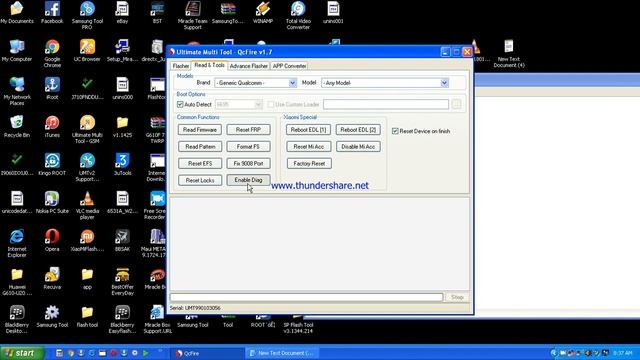640x360 pixels.
Task: Open BlackBerry Desktop icon
Action: [x=17, y=319]
